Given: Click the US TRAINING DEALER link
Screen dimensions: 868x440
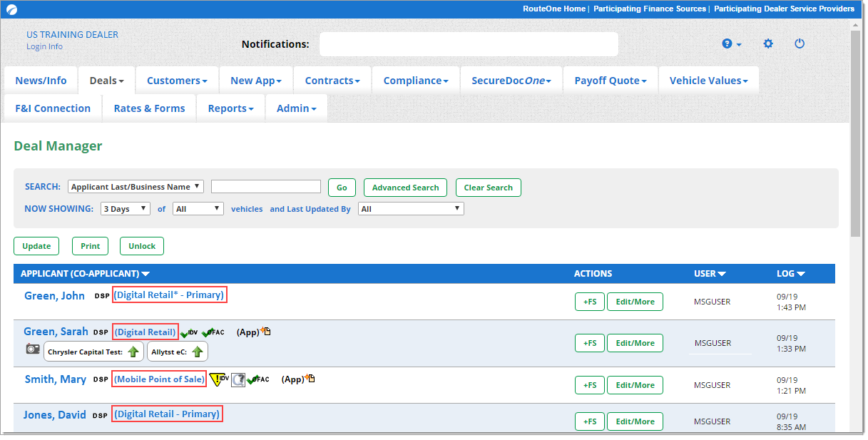Looking at the screenshot, I should tap(73, 34).
